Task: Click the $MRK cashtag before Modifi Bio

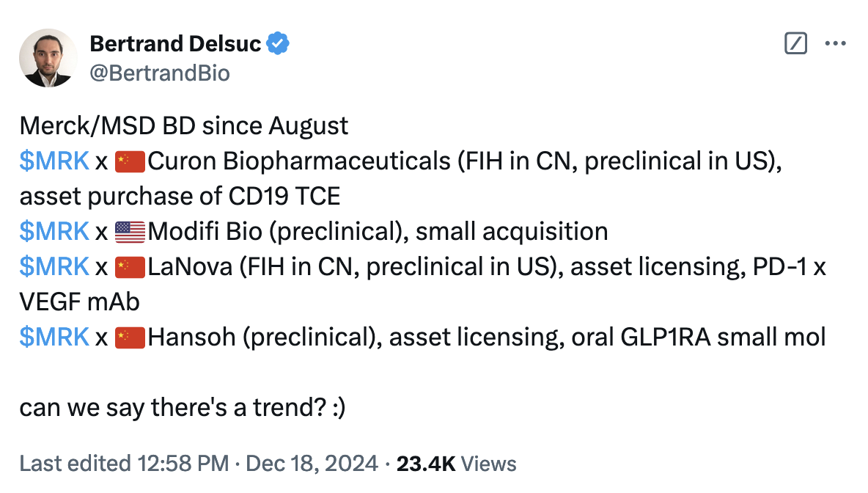Action: pos(54,232)
